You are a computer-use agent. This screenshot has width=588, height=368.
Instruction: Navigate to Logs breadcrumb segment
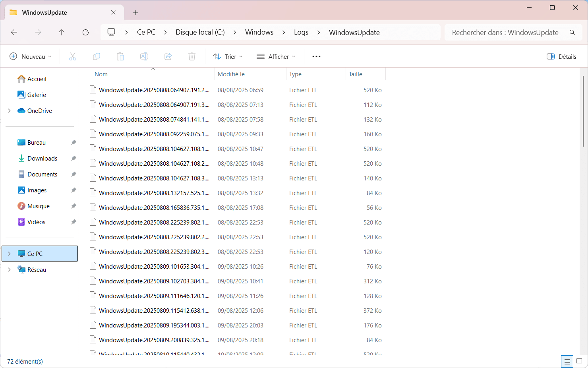click(x=301, y=32)
